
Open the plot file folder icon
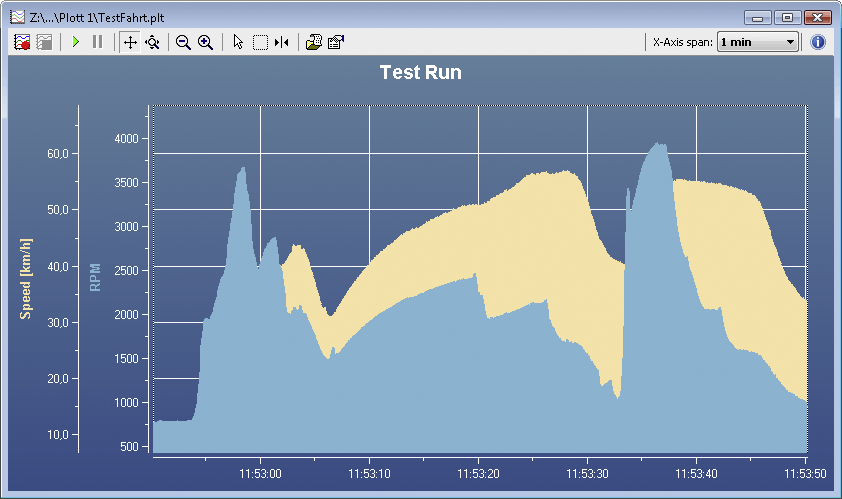(x=314, y=42)
